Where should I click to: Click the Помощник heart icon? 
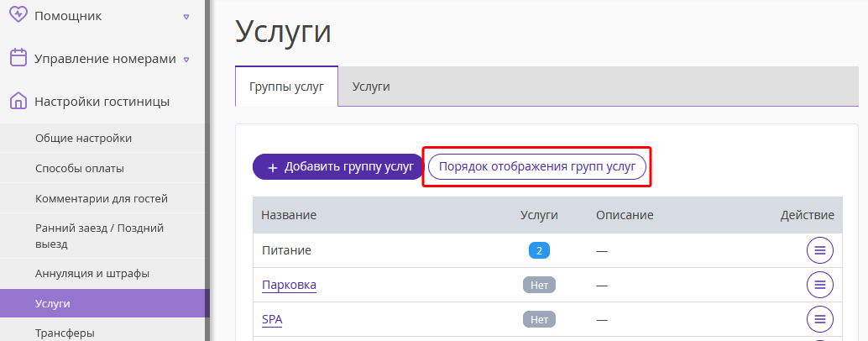pyautogui.click(x=18, y=15)
